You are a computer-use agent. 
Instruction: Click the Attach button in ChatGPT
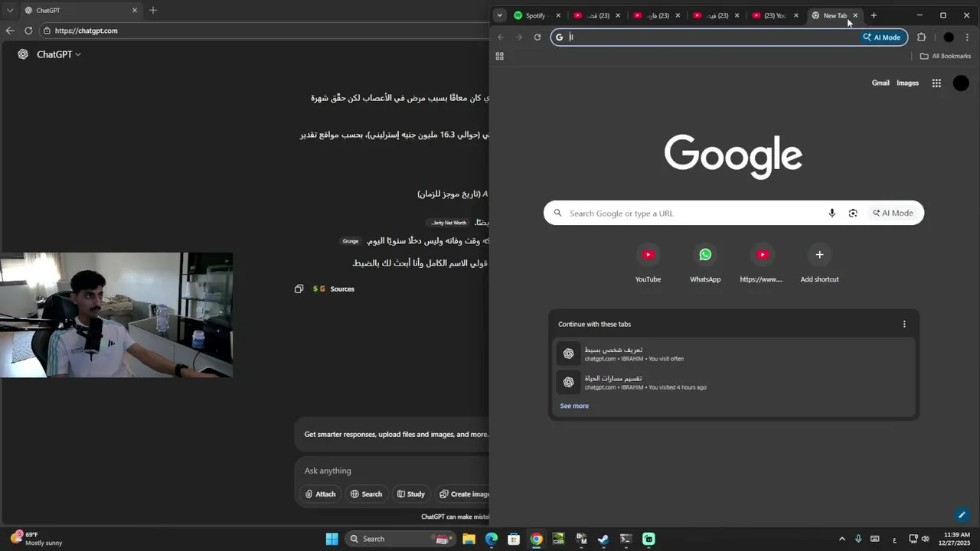coord(320,494)
